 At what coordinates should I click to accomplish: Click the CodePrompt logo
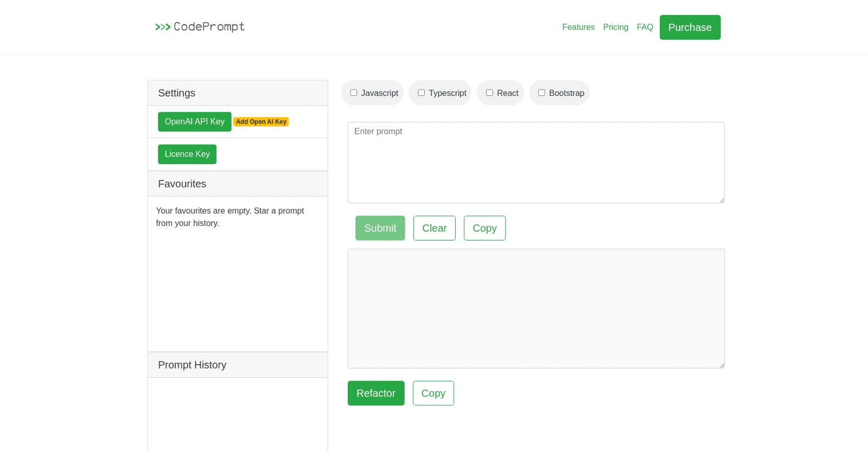click(200, 27)
